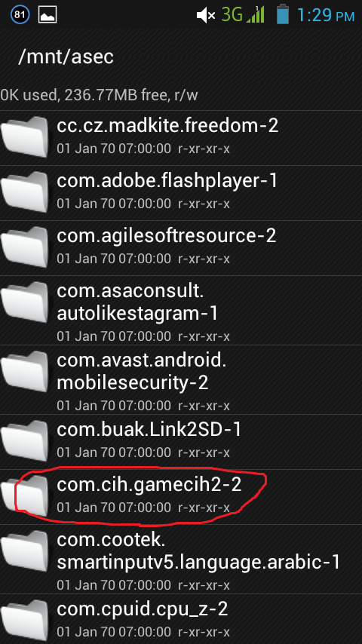Open the com.cih.gamecih2-2 entry name
This screenshot has height=644, width=362.
point(149,485)
